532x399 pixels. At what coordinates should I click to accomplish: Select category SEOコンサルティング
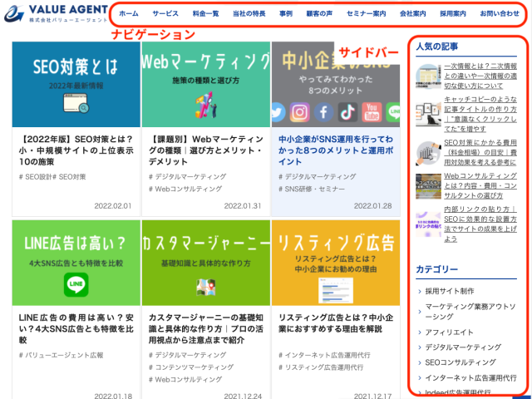(461, 362)
